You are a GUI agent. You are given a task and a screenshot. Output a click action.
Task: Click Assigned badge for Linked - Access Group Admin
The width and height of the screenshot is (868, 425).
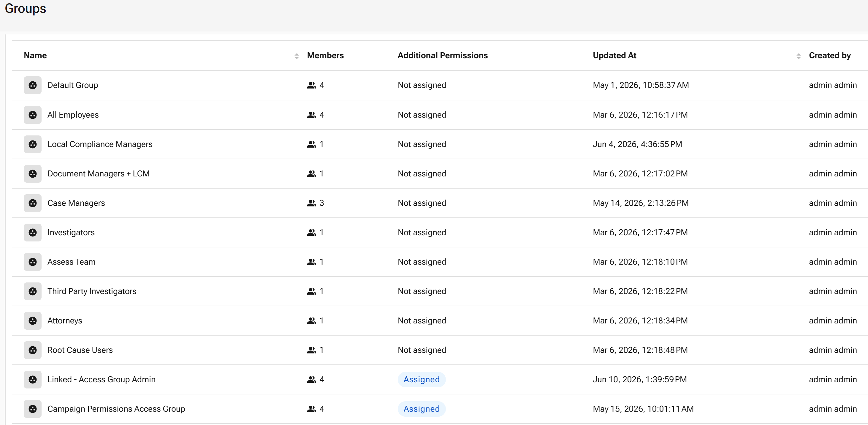[x=422, y=380]
